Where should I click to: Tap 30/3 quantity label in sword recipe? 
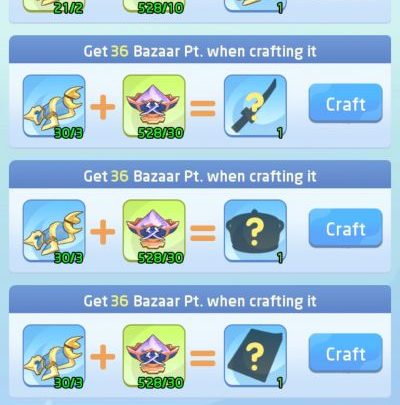[x=68, y=133]
